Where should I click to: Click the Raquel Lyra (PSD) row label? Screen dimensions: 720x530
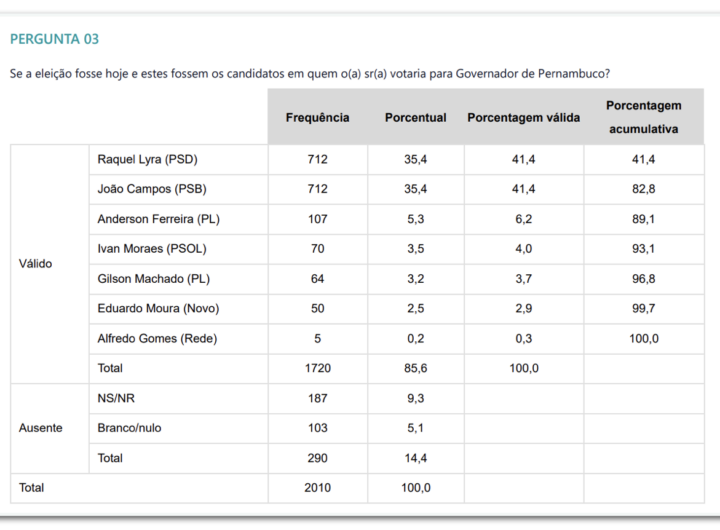(x=148, y=159)
